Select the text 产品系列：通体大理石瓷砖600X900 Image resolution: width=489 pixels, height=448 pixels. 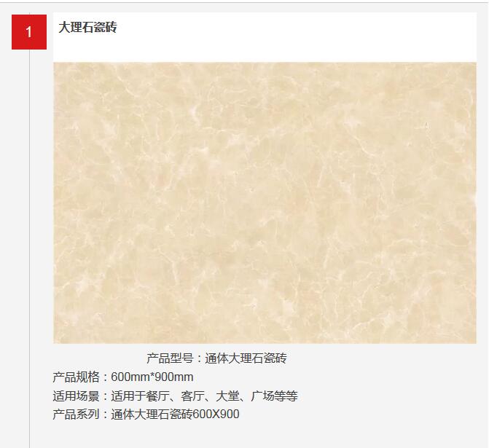pos(146,414)
